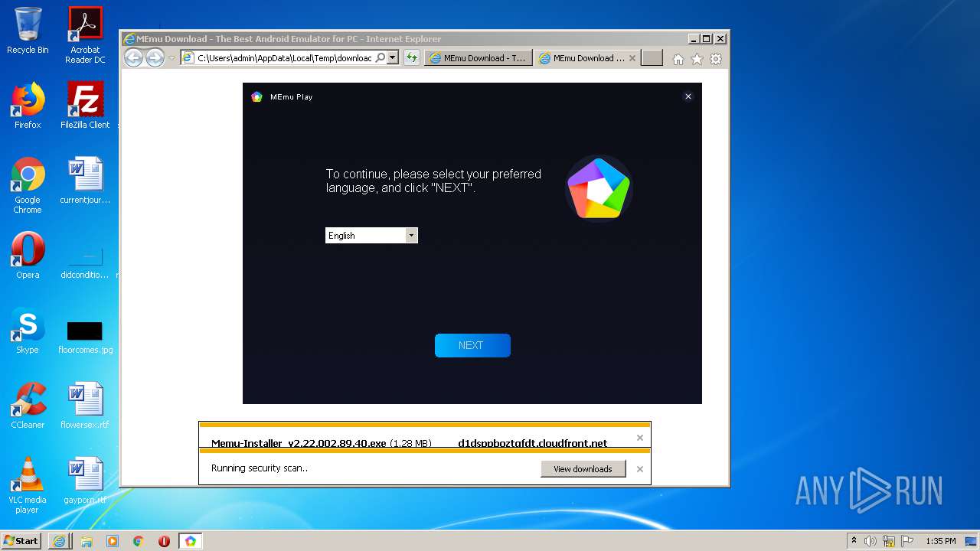
Task: Click the address bar in Internet Explorer
Action: pyautogui.click(x=283, y=57)
